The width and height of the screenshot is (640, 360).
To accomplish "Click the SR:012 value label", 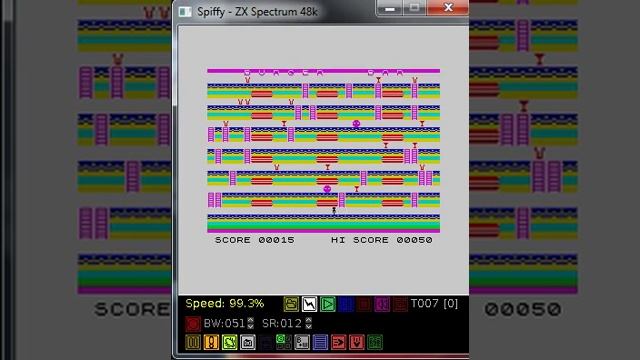I will click(x=282, y=324).
